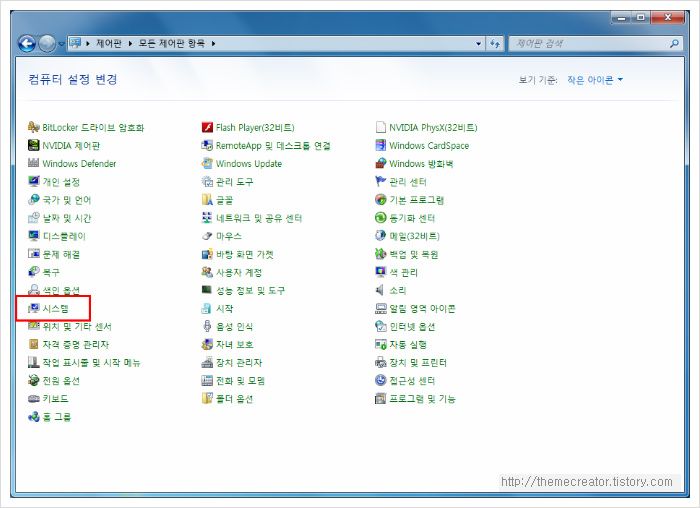Open 접근성 센터 icon
The width and height of the screenshot is (700, 508).
click(380, 381)
